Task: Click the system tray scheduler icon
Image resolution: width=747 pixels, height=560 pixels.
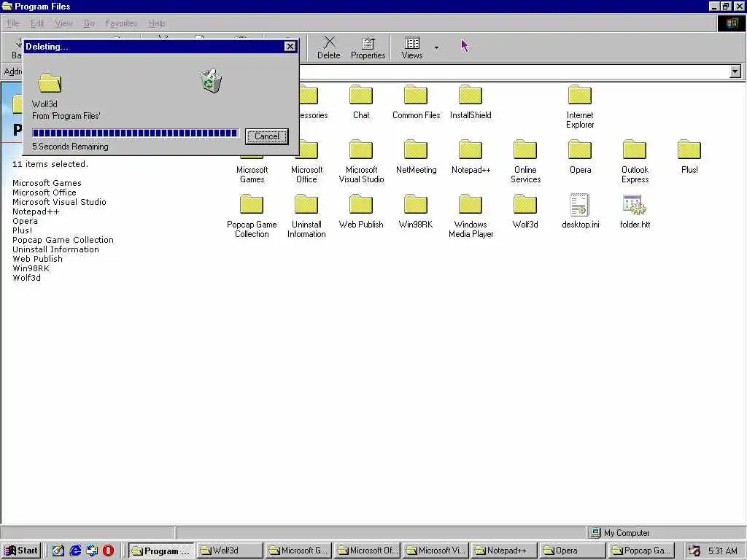Action: coord(694,551)
